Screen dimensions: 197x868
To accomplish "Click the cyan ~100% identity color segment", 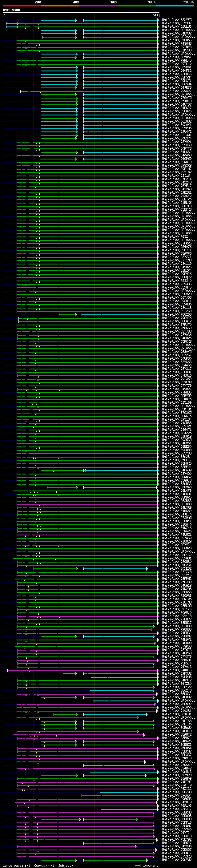I will click(175, 6).
